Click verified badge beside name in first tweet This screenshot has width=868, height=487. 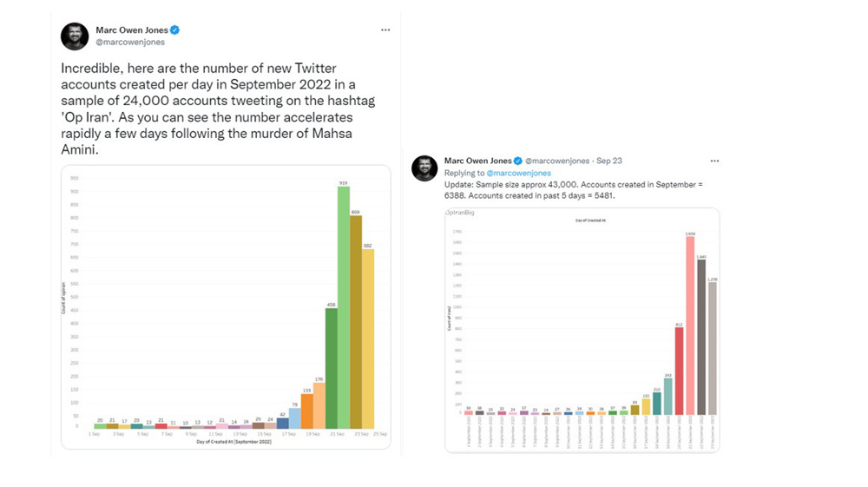pyautogui.click(x=175, y=30)
